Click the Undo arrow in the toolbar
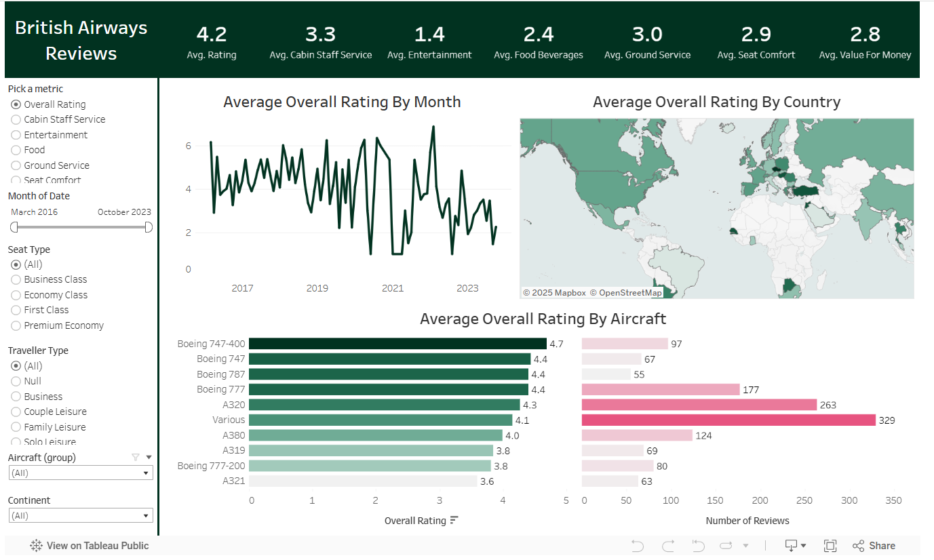The height and width of the screenshot is (560, 934). coord(637,546)
